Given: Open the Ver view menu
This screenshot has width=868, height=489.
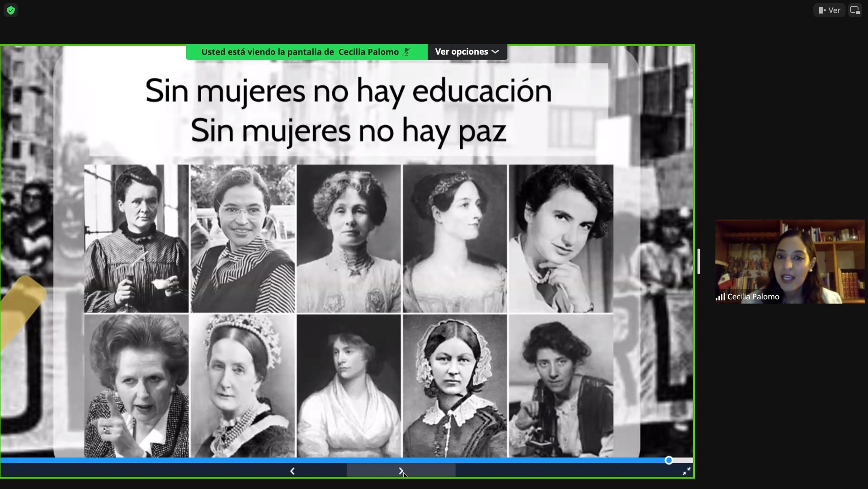Looking at the screenshot, I should pyautogui.click(x=829, y=10).
